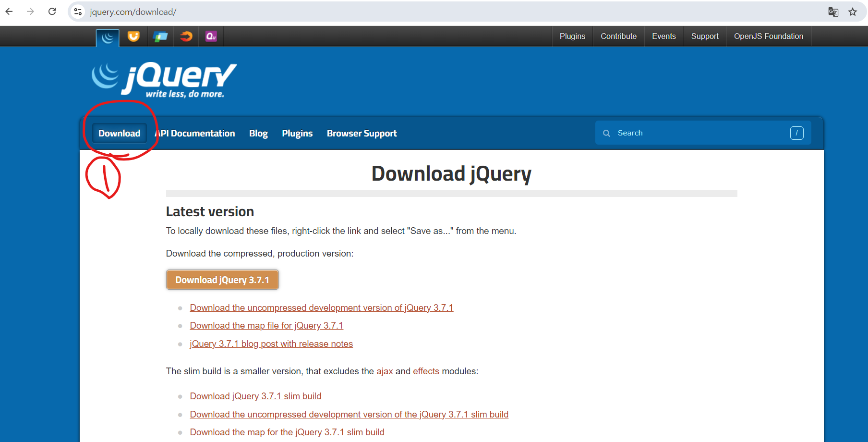
Task: Download uncompressed development jQuery 3.7.1 slim build
Action: coord(349,414)
